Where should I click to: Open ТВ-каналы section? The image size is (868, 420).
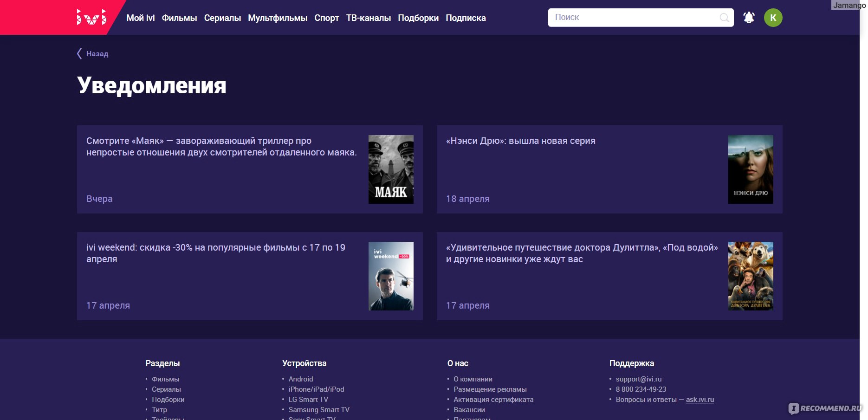[369, 18]
